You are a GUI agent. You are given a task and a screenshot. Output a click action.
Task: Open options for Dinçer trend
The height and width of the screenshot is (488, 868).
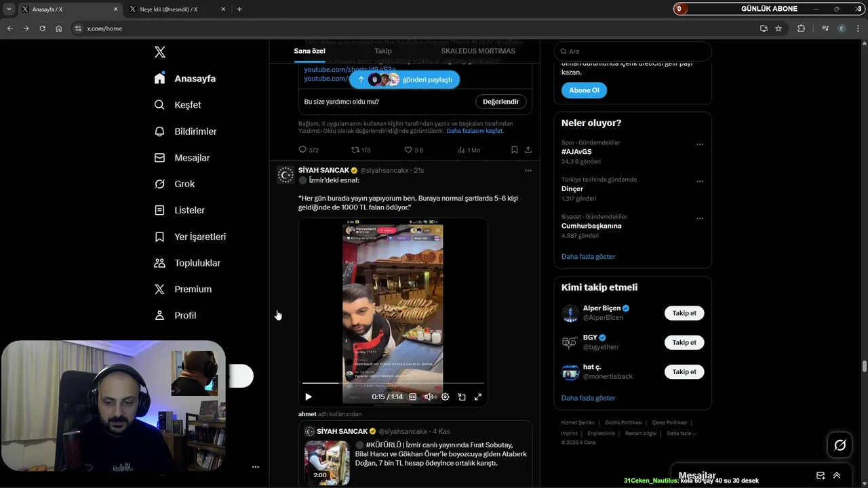pos(700,182)
